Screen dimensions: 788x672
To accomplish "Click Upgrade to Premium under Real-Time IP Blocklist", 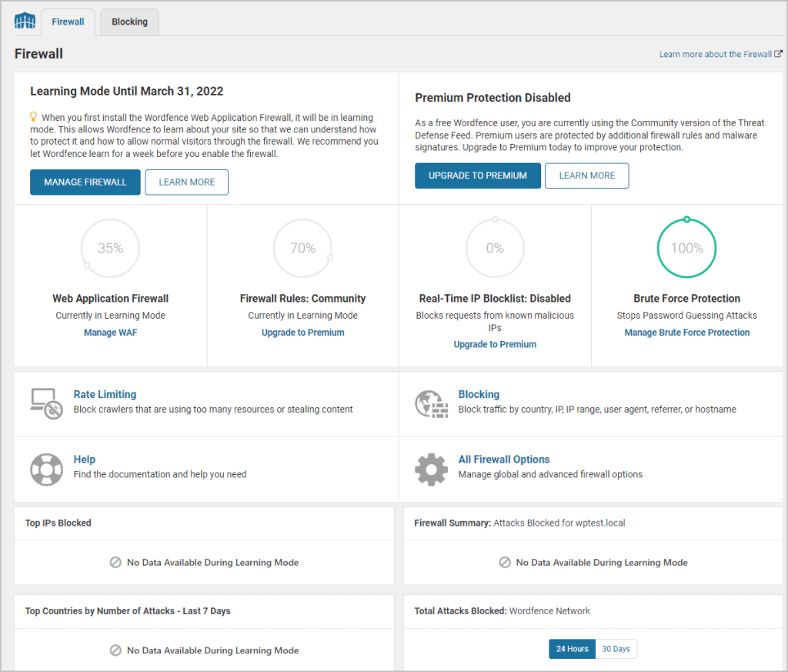I will tap(495, 344).
